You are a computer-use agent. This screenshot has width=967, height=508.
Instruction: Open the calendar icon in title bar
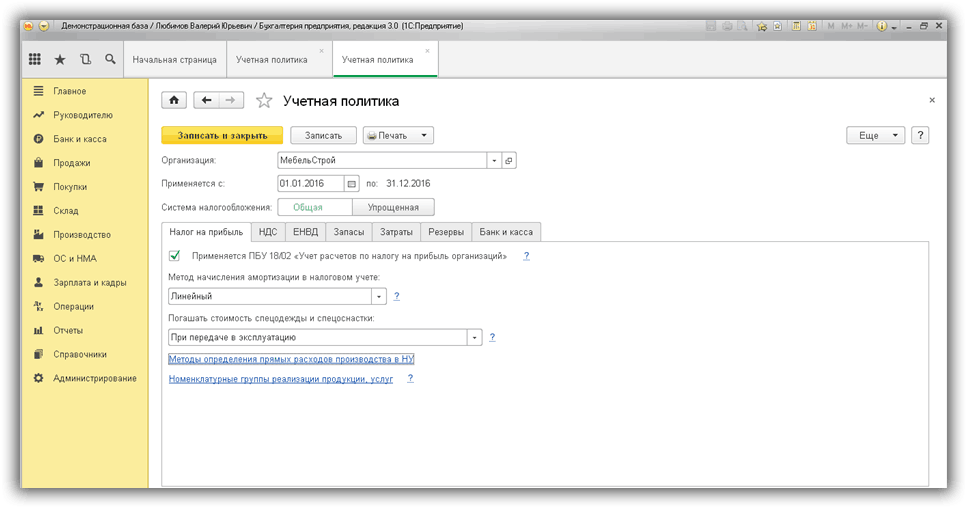coord(812,26)
